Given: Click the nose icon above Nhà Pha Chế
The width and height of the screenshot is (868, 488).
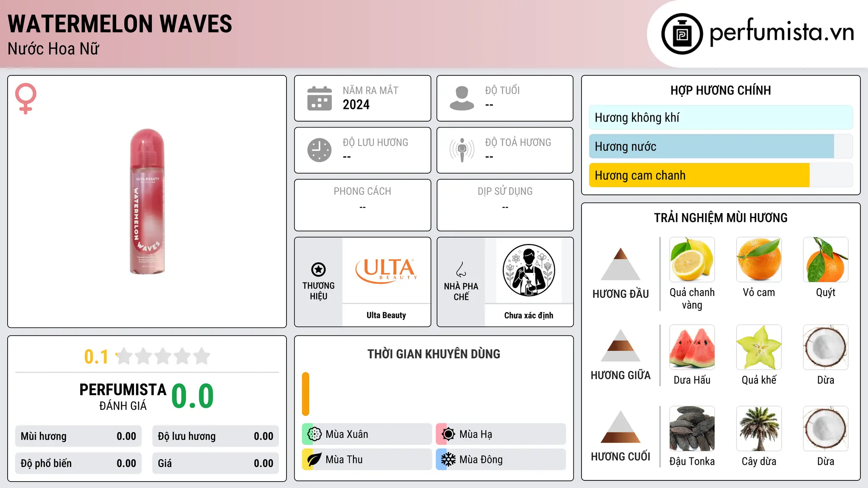Looking at the screenshot, I should [461, 269].
